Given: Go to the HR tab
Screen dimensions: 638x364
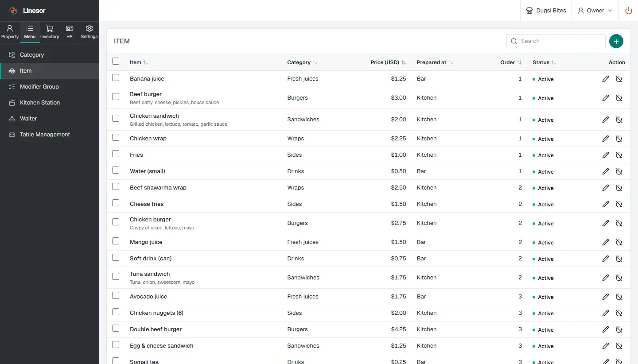Looking at the screenshot, I should (x=70, y=32).
